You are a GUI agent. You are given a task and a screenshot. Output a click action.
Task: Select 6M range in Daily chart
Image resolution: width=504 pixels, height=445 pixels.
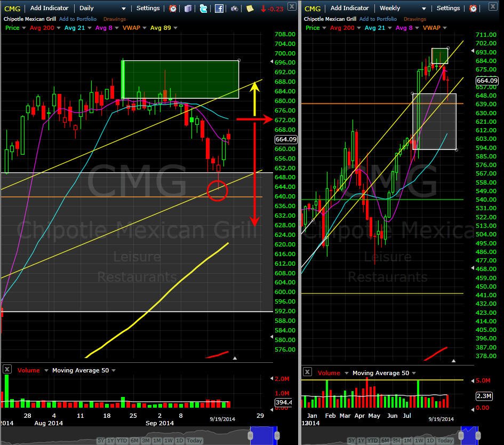[134, 441]
